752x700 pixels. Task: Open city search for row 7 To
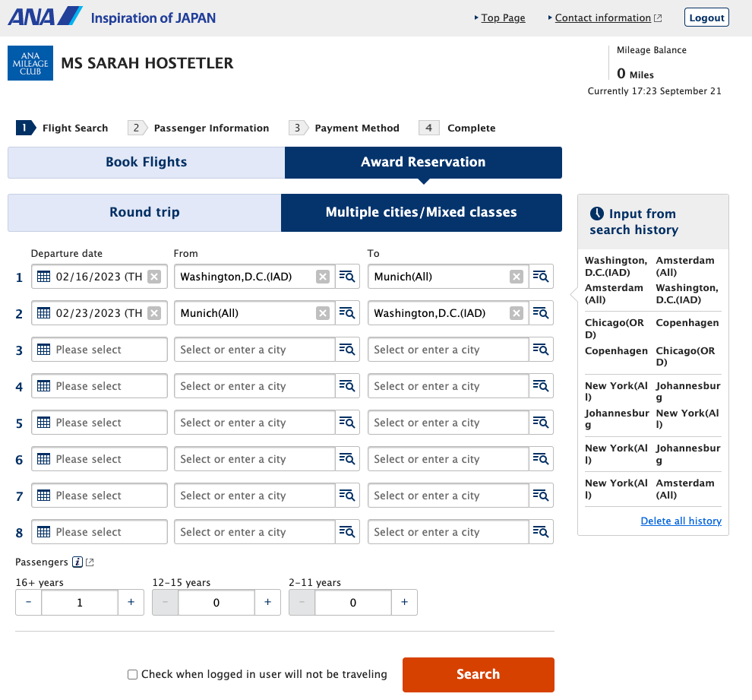[x=541, y=495]
